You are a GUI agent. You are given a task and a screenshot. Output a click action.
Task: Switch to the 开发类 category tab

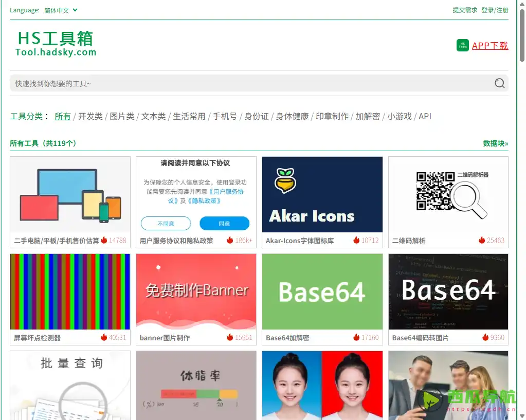coord(90,116)
